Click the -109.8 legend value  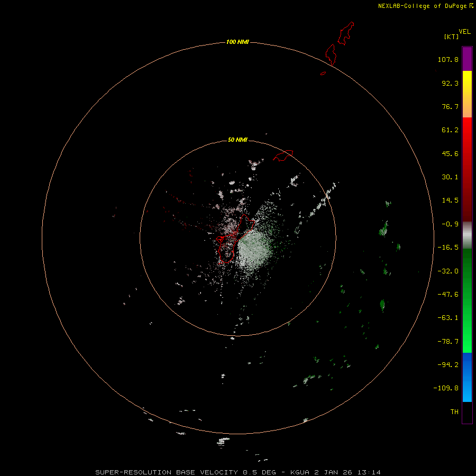click(446, 388)
